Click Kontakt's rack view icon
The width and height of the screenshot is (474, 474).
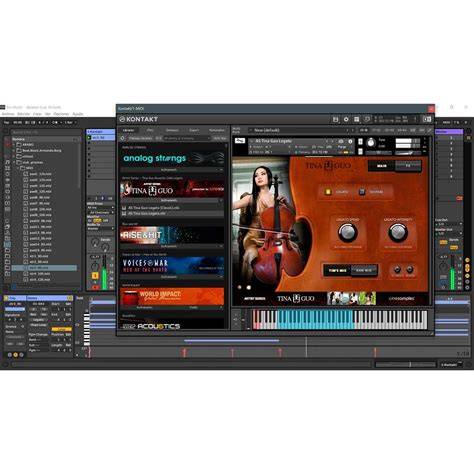coord(356,119)
